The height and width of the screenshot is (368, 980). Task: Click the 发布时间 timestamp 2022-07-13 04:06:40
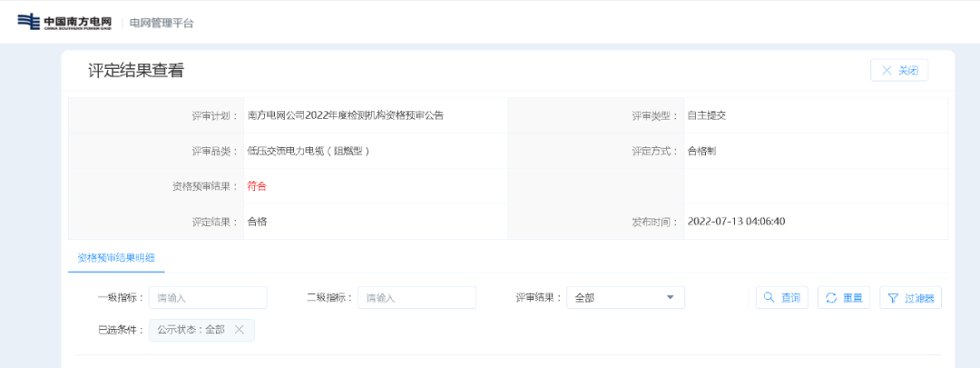pyautogui.click(x=736, y=222)
